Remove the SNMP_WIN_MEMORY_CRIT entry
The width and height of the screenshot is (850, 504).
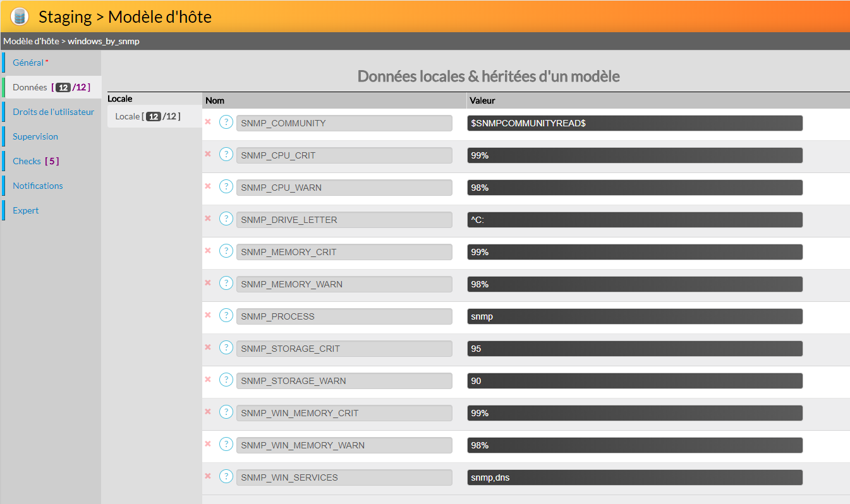point(208,412)
